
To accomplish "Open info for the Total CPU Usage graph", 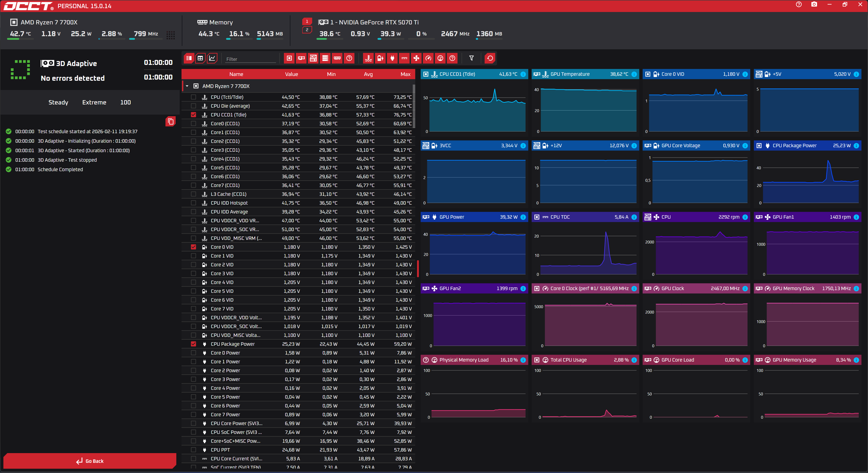I will click(x=634, y=360).
